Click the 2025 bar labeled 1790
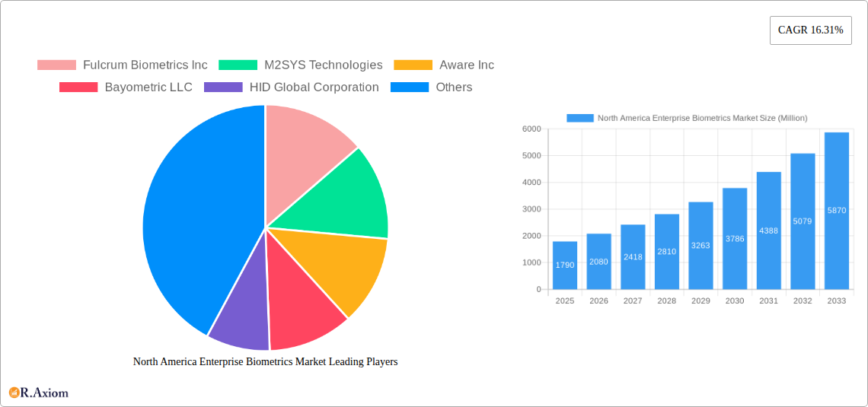 565,266
